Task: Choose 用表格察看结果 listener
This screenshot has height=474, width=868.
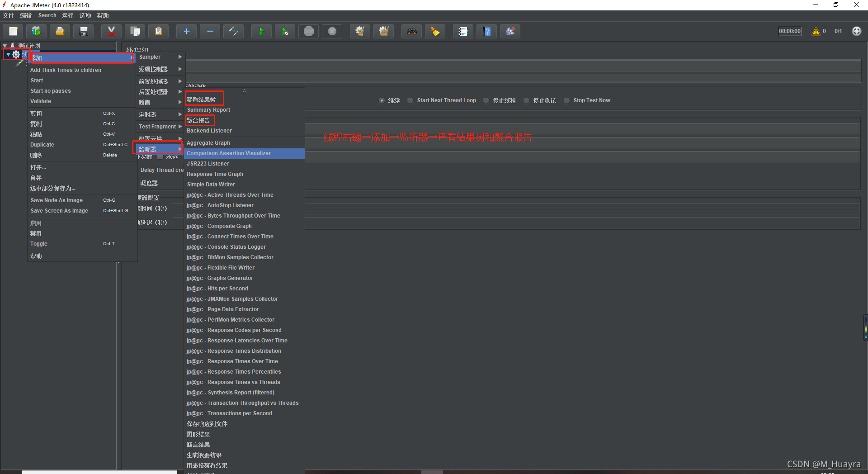Action: click(244, 465)
